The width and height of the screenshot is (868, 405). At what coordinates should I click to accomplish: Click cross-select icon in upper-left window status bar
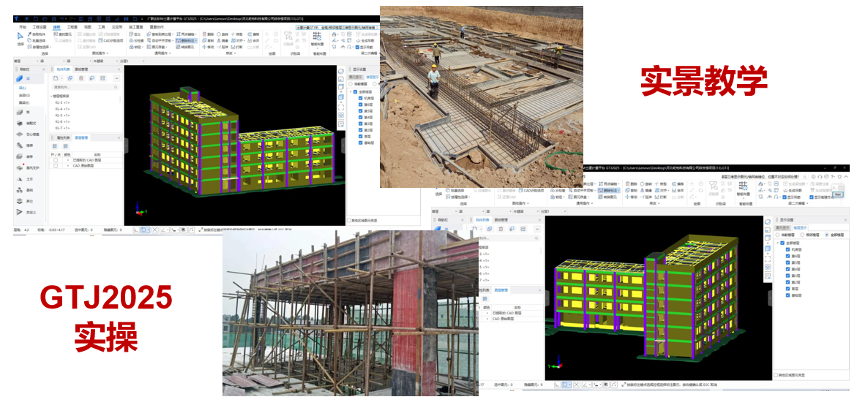coord(154,230)
